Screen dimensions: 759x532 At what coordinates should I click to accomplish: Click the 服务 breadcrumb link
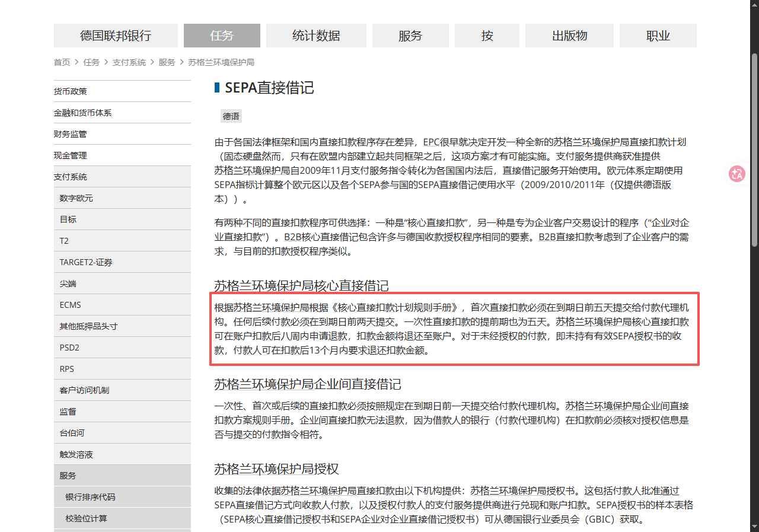click(x=167, y=62)
